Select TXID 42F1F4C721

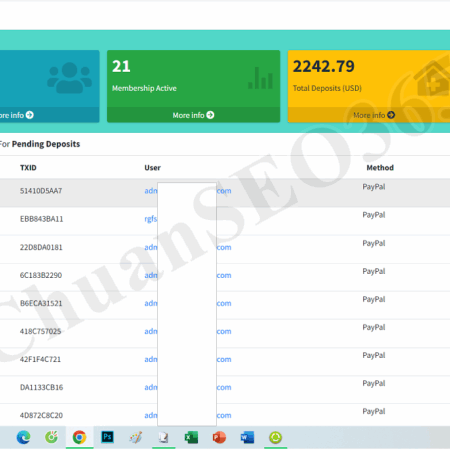(x=40, y=359)
